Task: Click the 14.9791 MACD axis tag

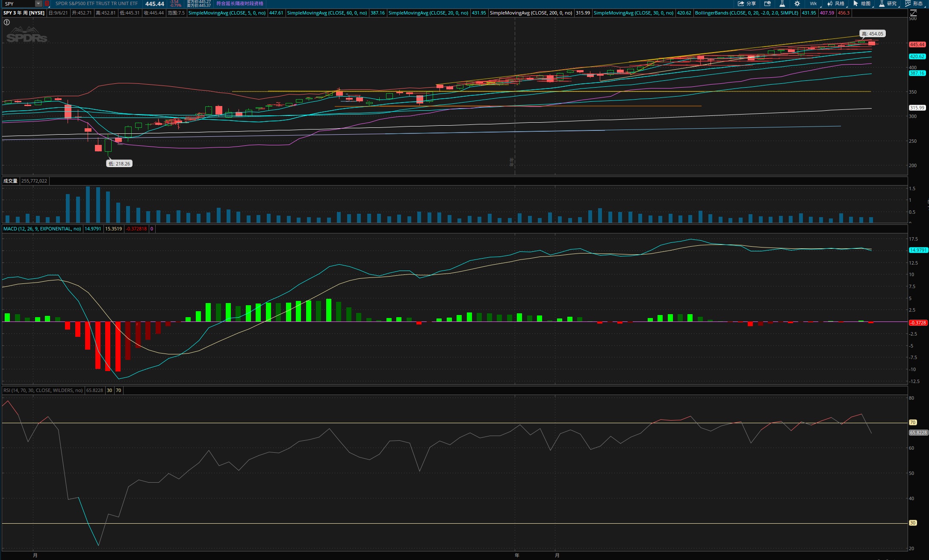Action: pyautogui.click(x=918, y=250)
